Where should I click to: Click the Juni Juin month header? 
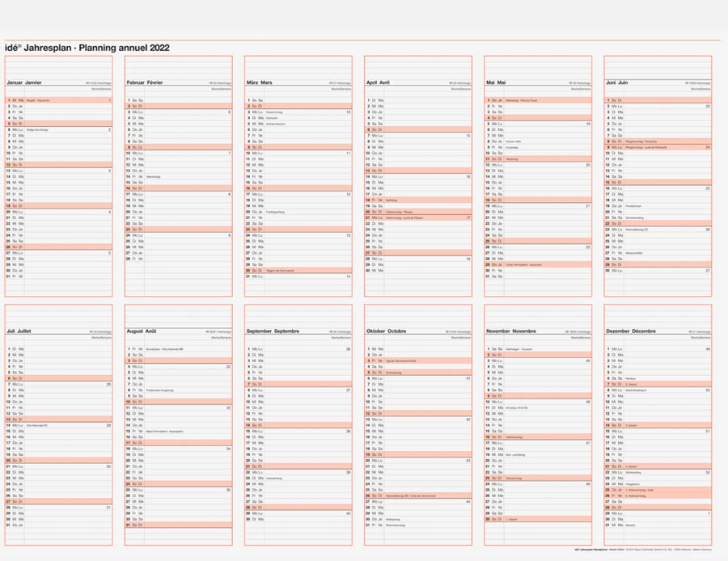pyautogui.click(x=617, y=82)
